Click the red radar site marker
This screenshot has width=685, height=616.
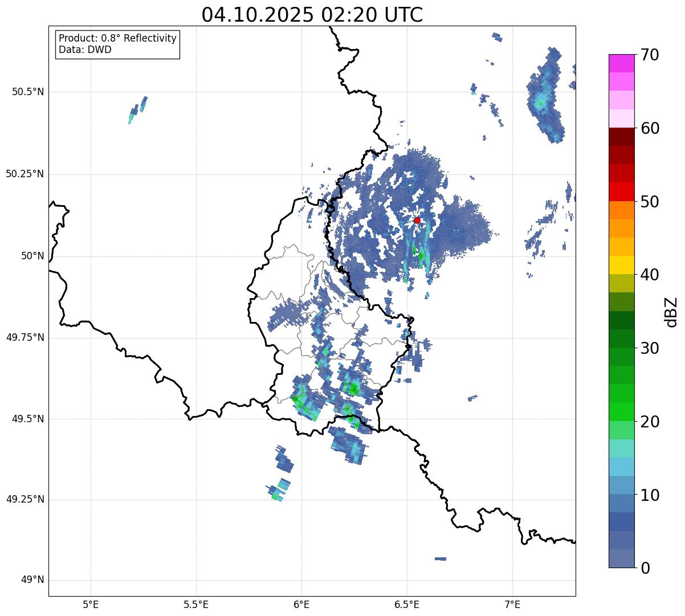pyautogui.click(x=417, y=220)
